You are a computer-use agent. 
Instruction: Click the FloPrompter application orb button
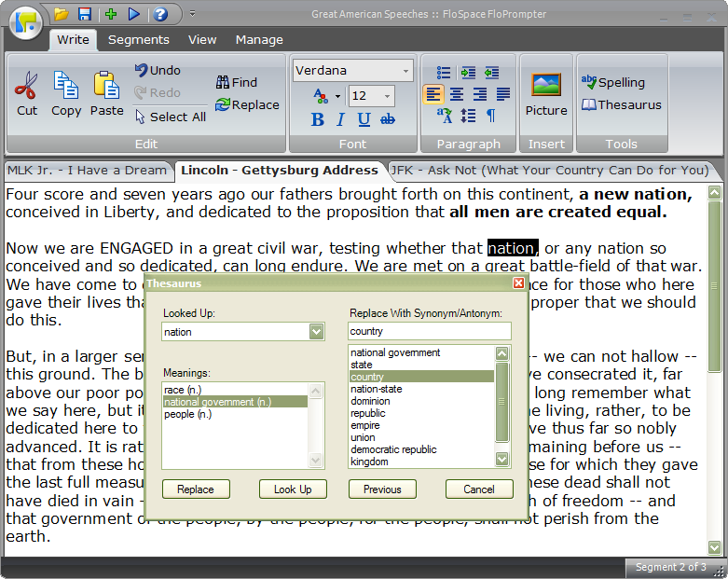coord(26,23)
